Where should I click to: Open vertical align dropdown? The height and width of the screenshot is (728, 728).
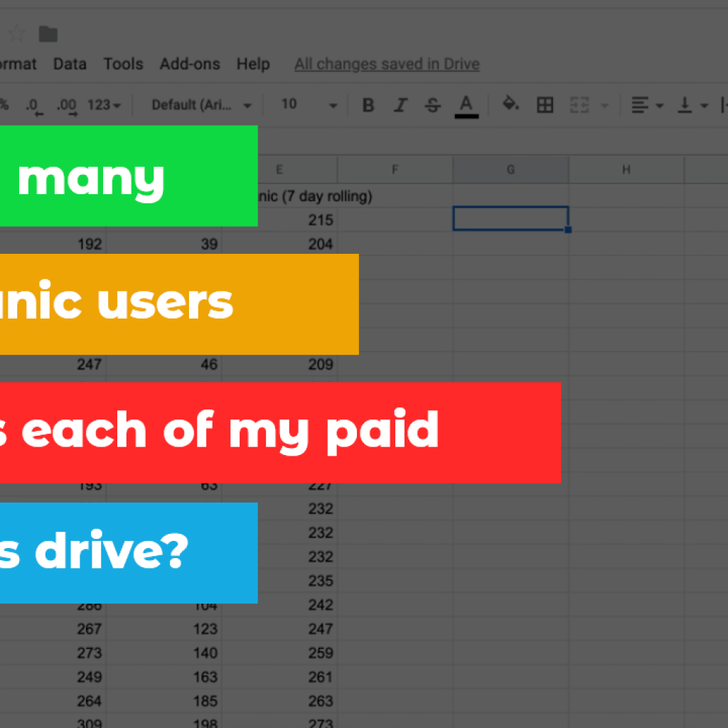tap(692, 105)
